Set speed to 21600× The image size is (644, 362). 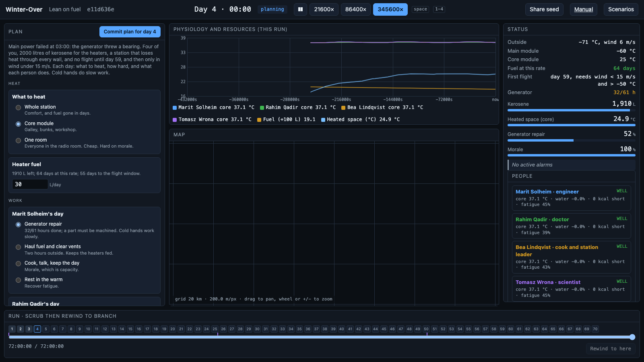coord(324,9)
